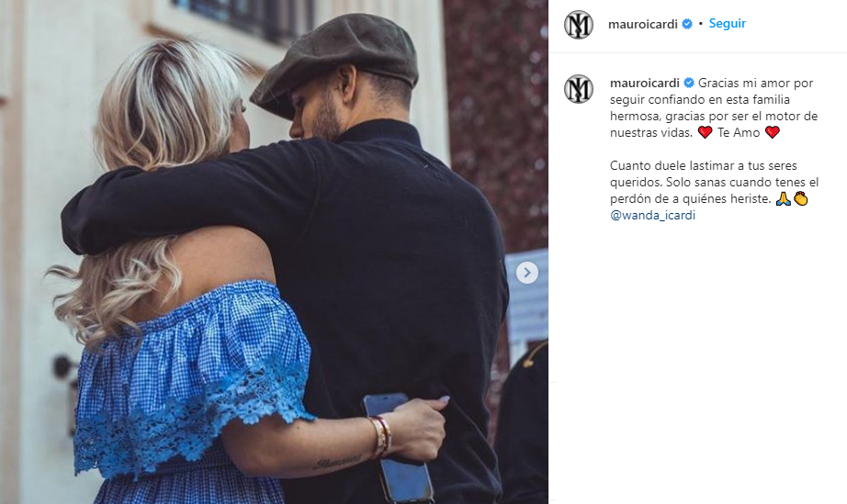Click the verified badge in the header

[x=687, y=24]
